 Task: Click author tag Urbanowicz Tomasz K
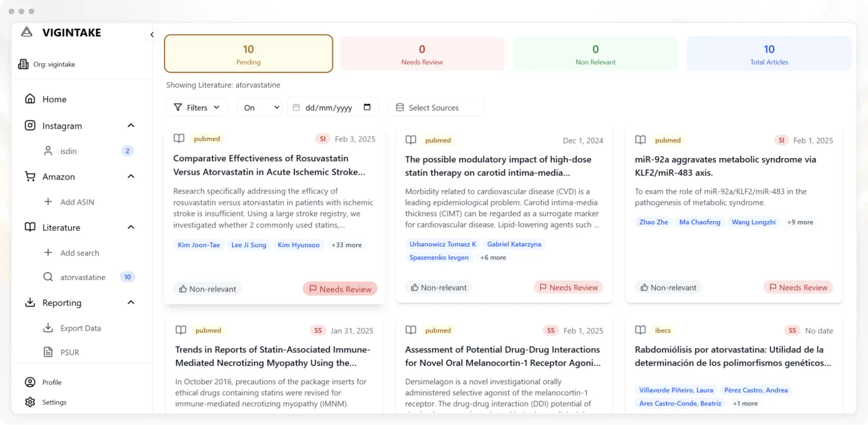click(443, 244)
